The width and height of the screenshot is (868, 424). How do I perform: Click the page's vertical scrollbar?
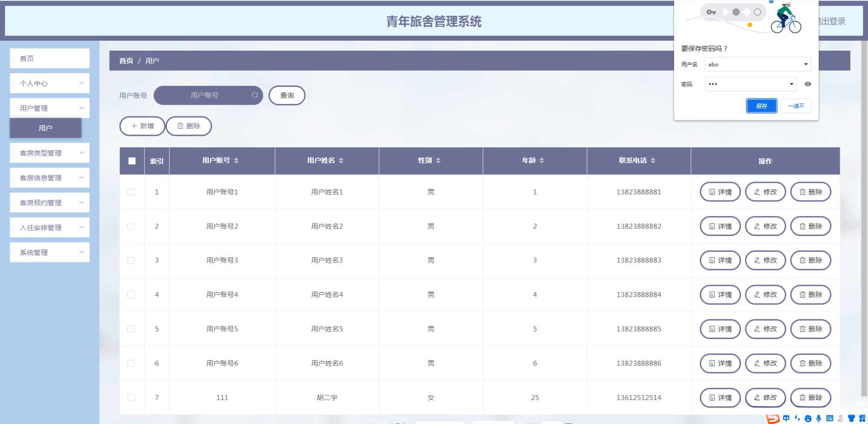864,218
